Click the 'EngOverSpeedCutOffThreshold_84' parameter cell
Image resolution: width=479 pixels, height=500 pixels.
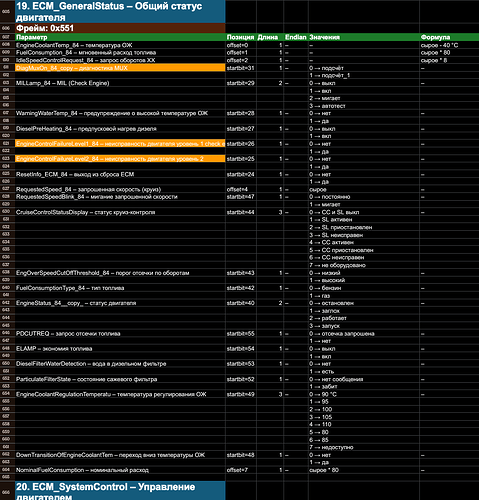point(120,273)
